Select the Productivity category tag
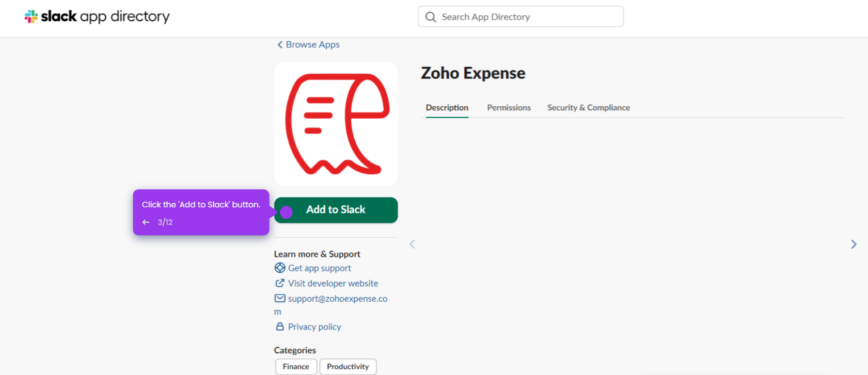 [x=348, y=367]
